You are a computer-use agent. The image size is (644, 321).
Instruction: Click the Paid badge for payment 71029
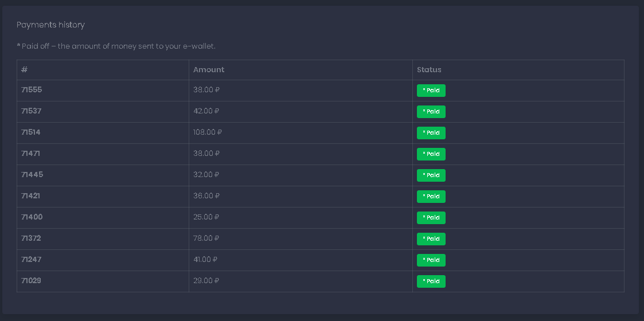click(431, 281)
